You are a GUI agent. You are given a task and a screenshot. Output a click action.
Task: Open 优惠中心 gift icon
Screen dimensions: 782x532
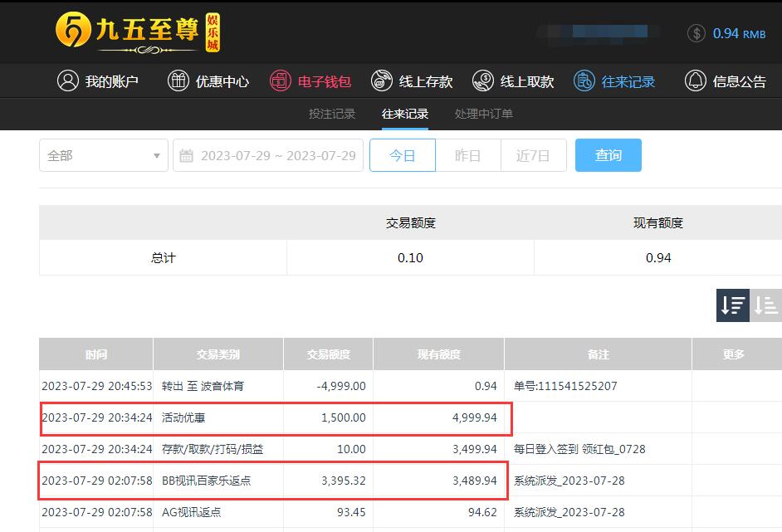tap(178, 81)
